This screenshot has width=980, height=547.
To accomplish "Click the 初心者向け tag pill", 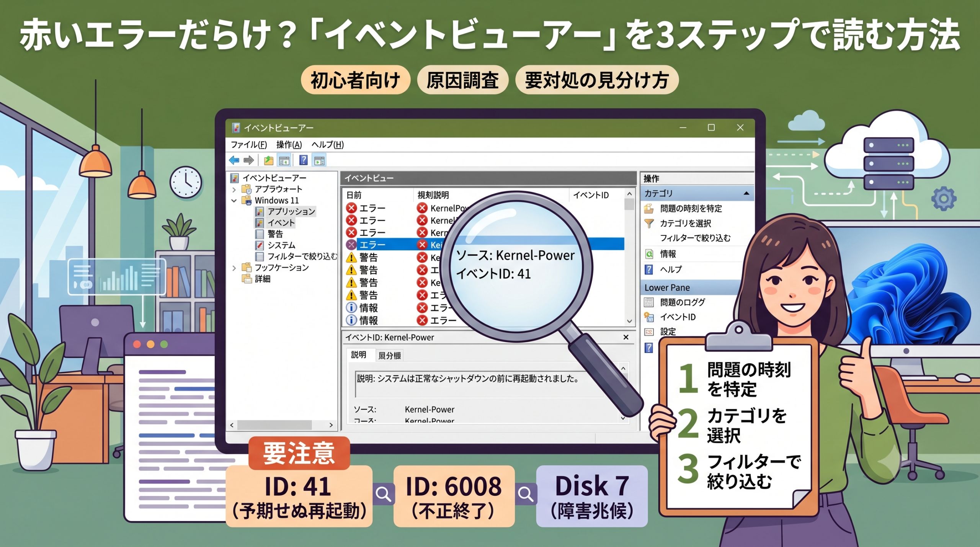I will pos(355,80).
